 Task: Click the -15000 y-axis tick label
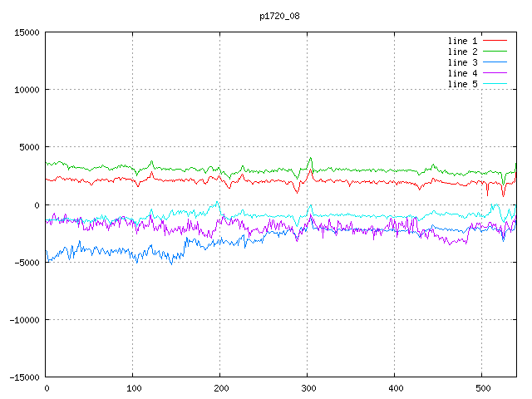(x=24, y=377)
